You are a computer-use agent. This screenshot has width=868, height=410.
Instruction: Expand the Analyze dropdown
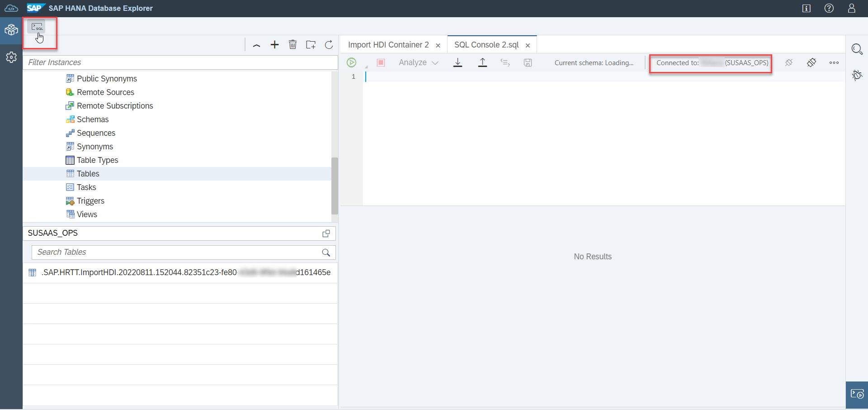[x=419, y=62]
